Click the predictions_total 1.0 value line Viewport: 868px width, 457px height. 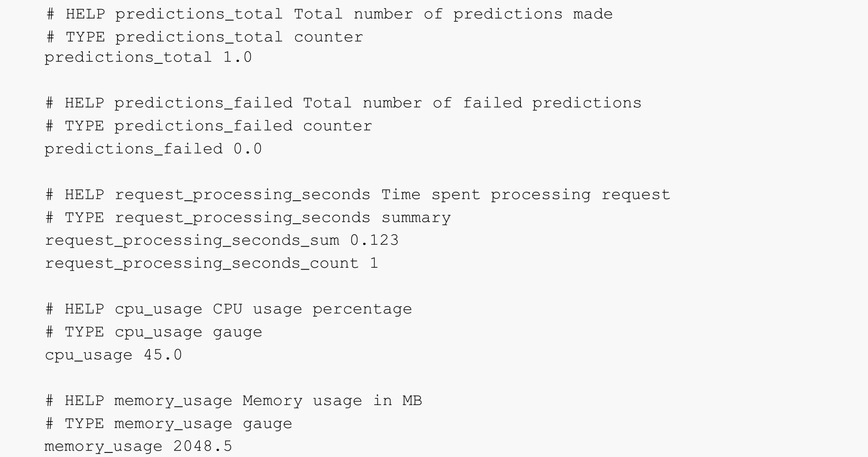(x=148, y=58)
